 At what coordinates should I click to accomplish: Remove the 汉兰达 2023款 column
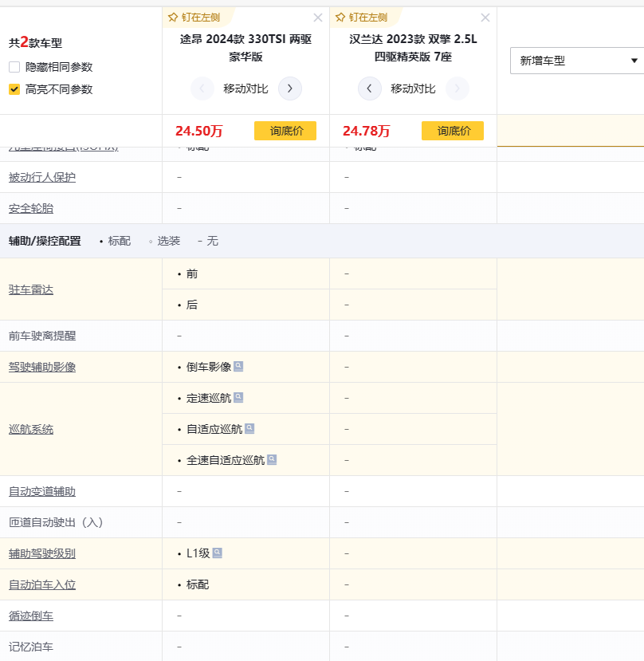click(x=485, y=18)
